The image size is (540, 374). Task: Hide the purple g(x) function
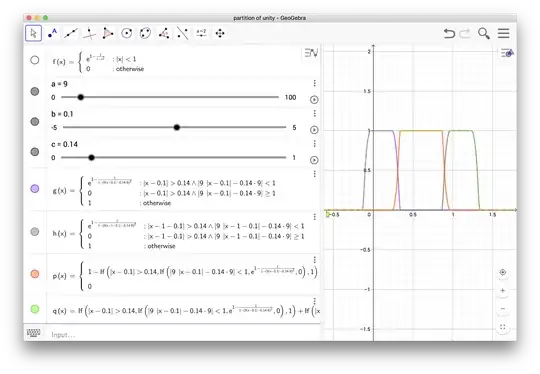click(x=35, y=188)
